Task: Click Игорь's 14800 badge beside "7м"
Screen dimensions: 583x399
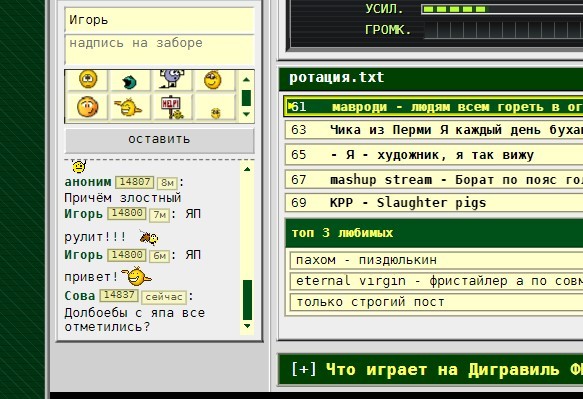Action: click(126, 213)
